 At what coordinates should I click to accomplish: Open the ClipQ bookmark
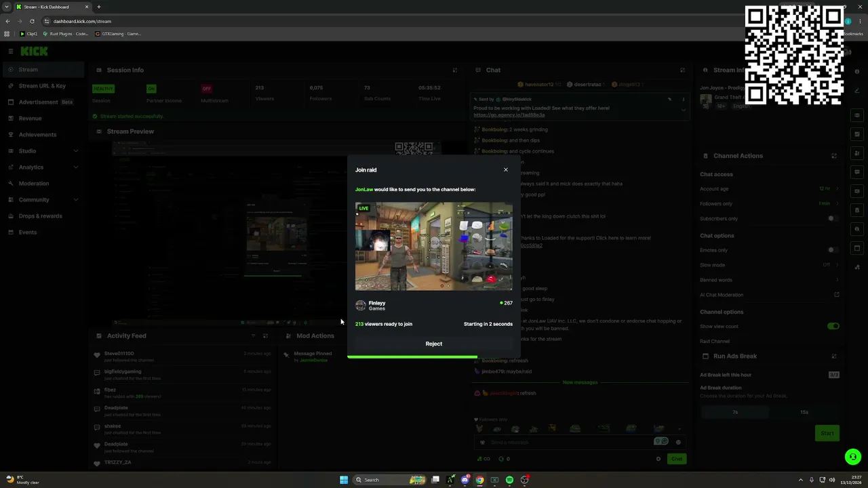(28, 33)
